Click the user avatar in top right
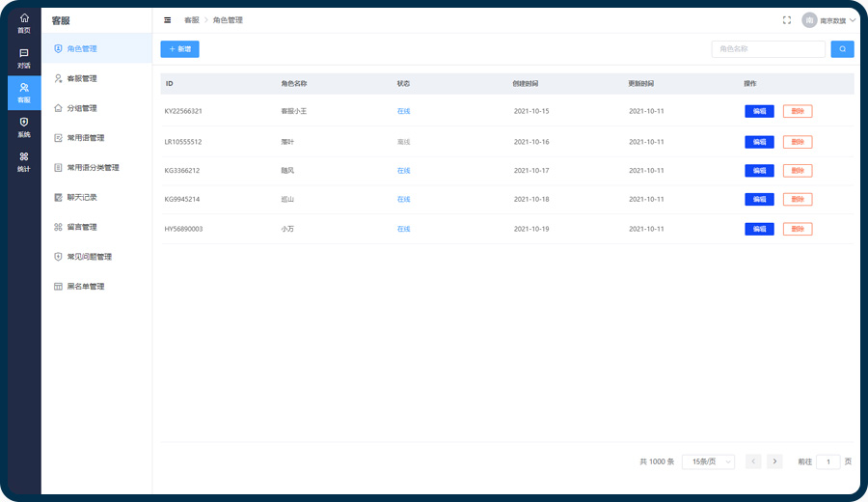868x502 pixels. click(x=809, y=20)
